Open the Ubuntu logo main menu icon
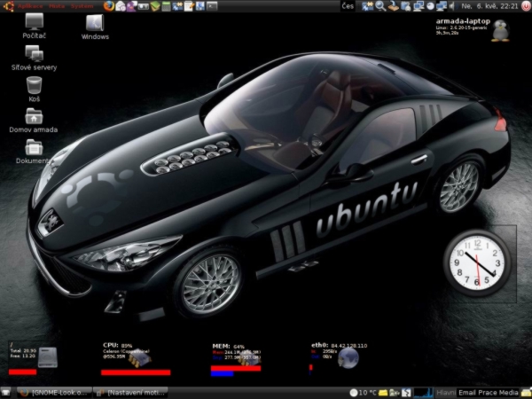 [x=8, y=6]
